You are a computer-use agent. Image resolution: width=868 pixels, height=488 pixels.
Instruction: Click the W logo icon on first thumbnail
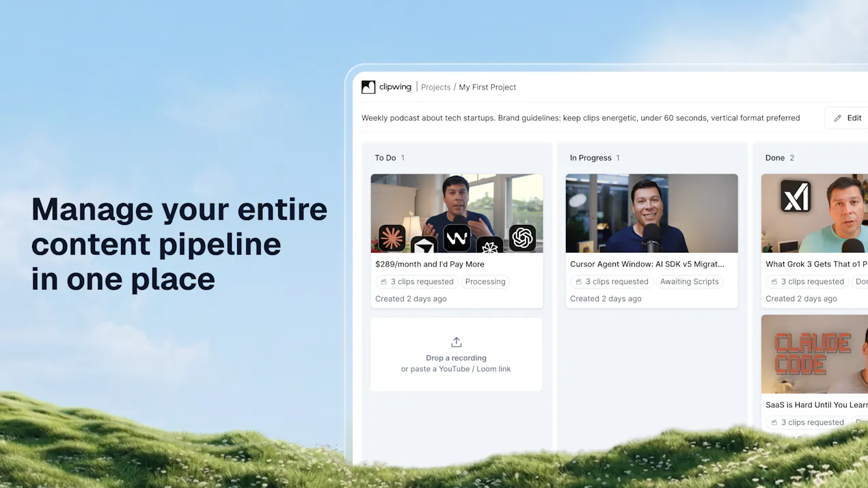457,238
